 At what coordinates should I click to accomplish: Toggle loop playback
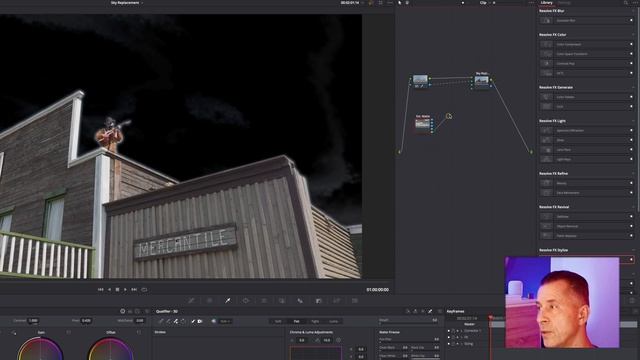click(144, 289)
